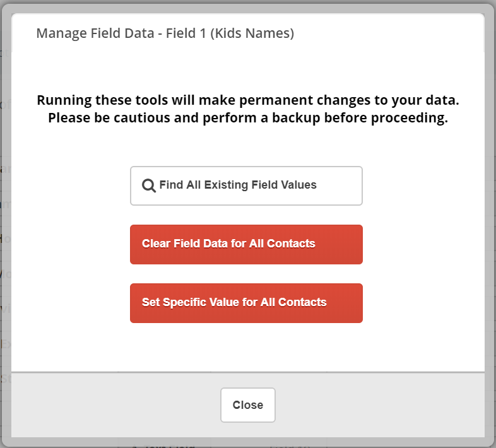Click the word "Find" in the white button
This screenshot has height=448, width=496.
click(171, 185)
